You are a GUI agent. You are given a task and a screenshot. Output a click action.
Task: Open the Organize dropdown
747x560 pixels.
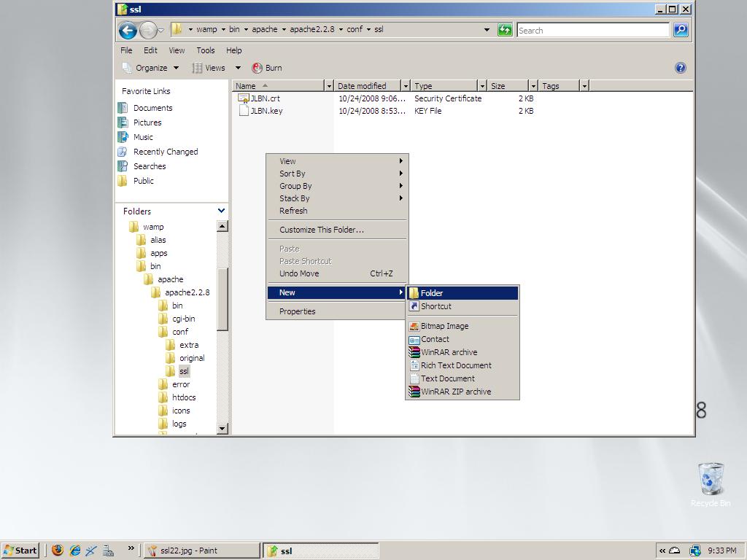151,68
